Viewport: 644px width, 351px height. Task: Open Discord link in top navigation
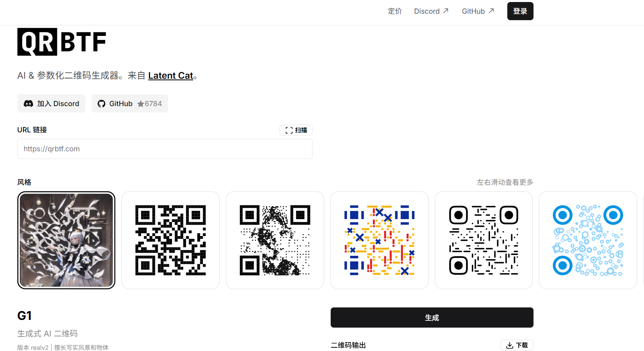[431, 11]
